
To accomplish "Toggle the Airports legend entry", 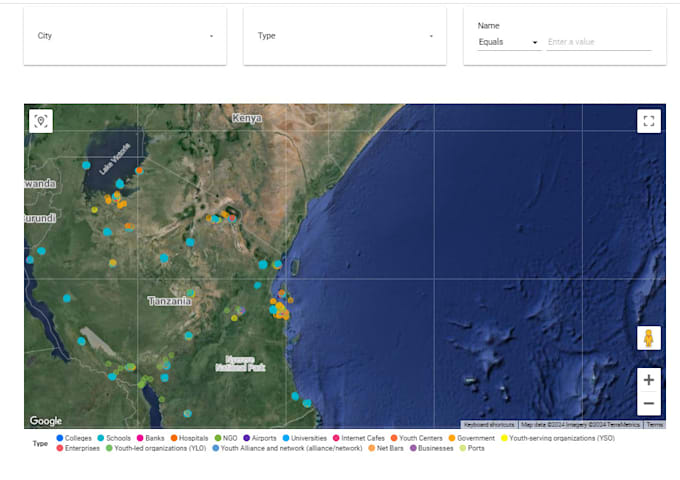I will pyautogui.click(x=260, y=438).
